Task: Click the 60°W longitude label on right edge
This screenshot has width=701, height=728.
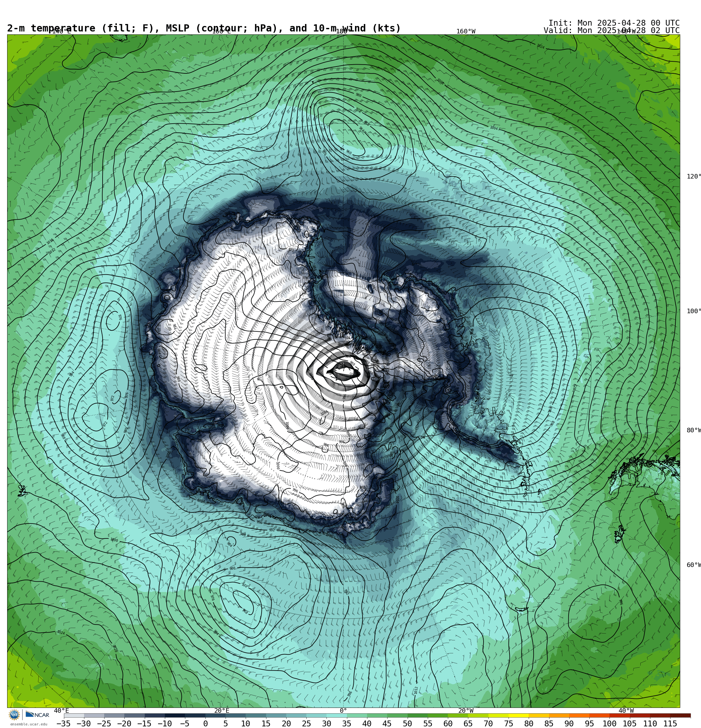Action: (694, 565)
